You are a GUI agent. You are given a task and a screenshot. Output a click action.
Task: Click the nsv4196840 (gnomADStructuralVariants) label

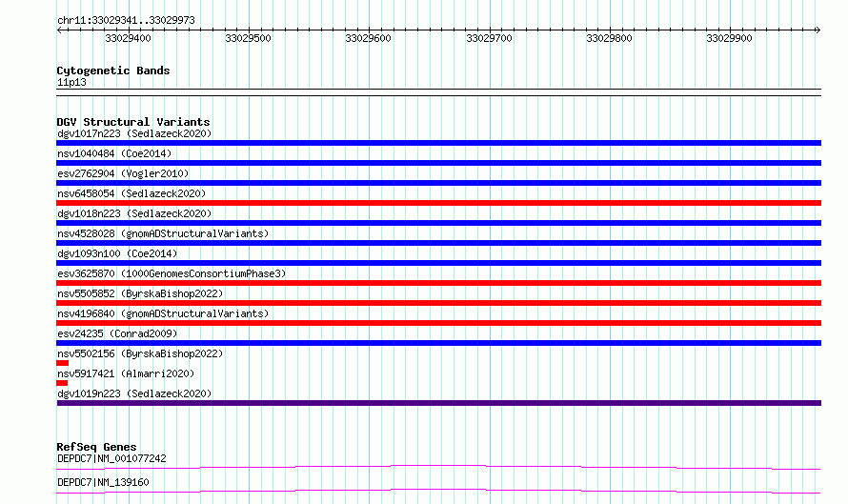pos(163,313)
